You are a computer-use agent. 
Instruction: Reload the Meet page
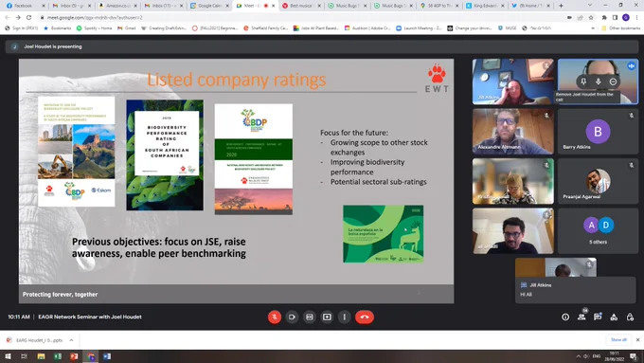(28, 18)
